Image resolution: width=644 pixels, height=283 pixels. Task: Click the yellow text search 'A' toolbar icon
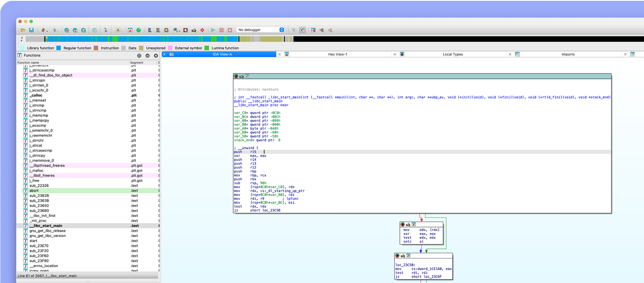coord(117,30)
